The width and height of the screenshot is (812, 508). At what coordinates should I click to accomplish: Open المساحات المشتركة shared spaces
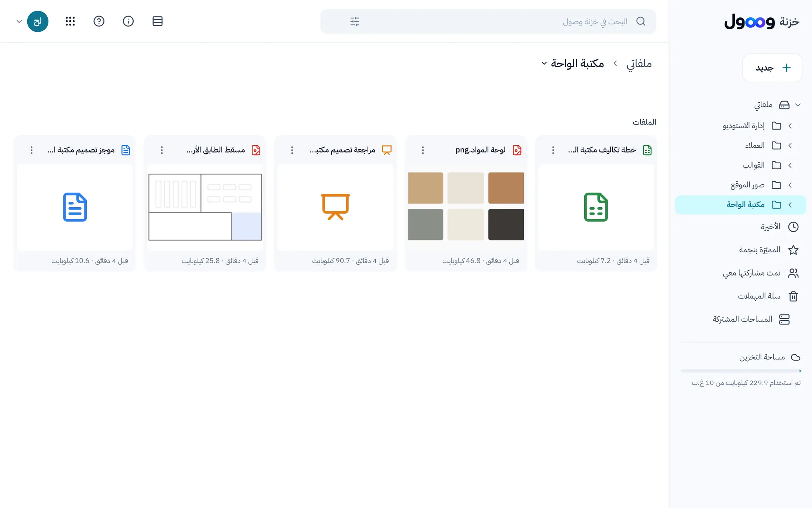(740, 319)
